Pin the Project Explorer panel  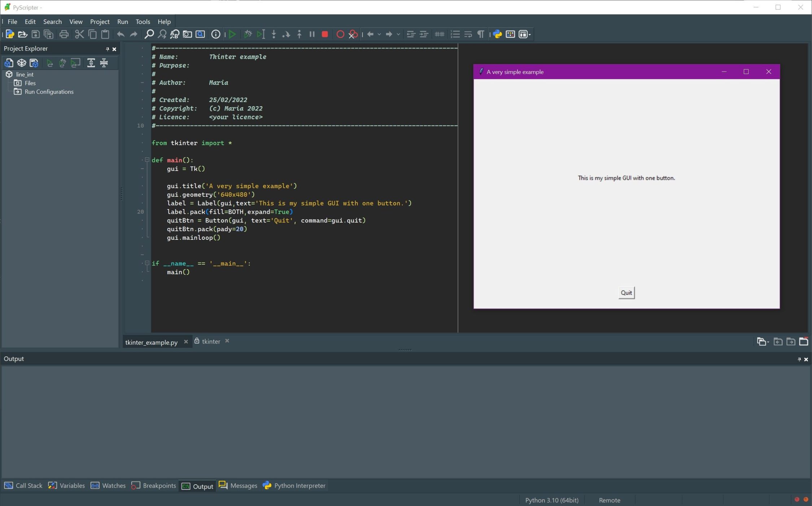click(107, 49)
